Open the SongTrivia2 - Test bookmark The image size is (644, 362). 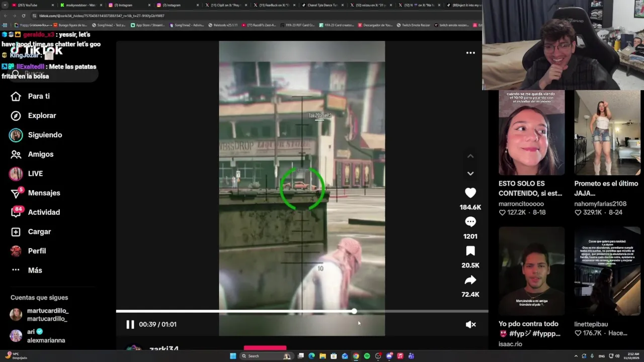(x=109, y=25)
